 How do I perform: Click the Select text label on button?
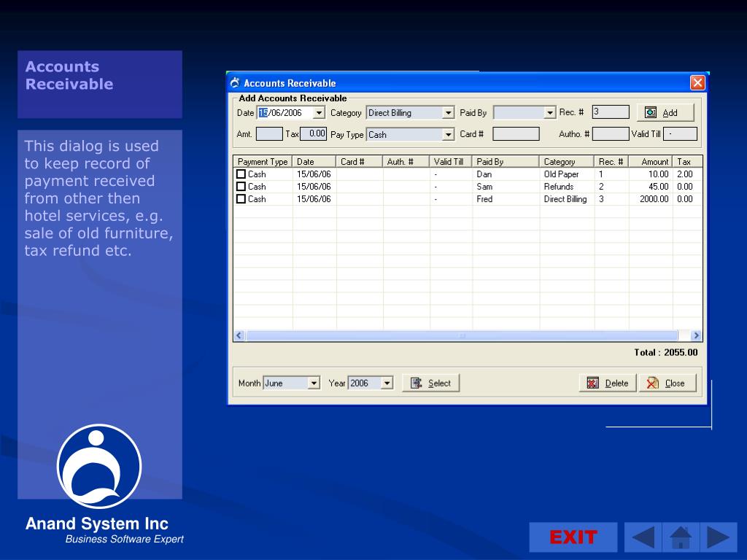point(439,383)
